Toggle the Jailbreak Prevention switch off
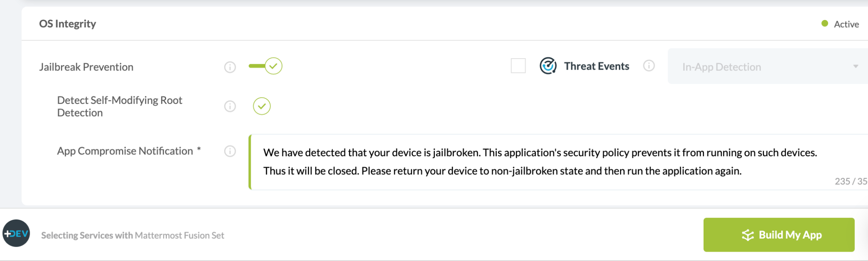 (266, 66)
